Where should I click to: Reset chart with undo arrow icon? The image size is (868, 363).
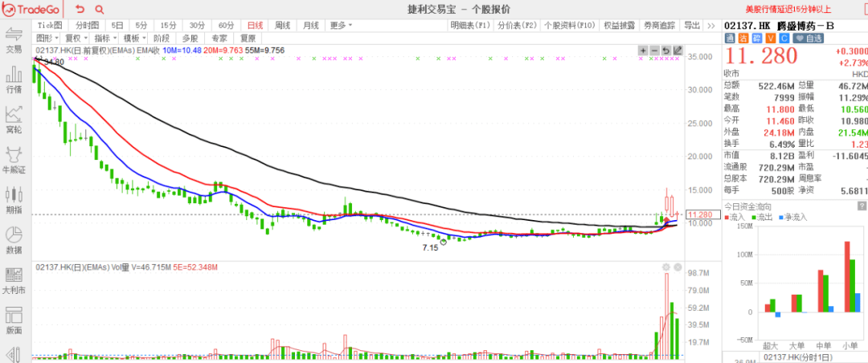pyautogui.click(x=666, y=51)
